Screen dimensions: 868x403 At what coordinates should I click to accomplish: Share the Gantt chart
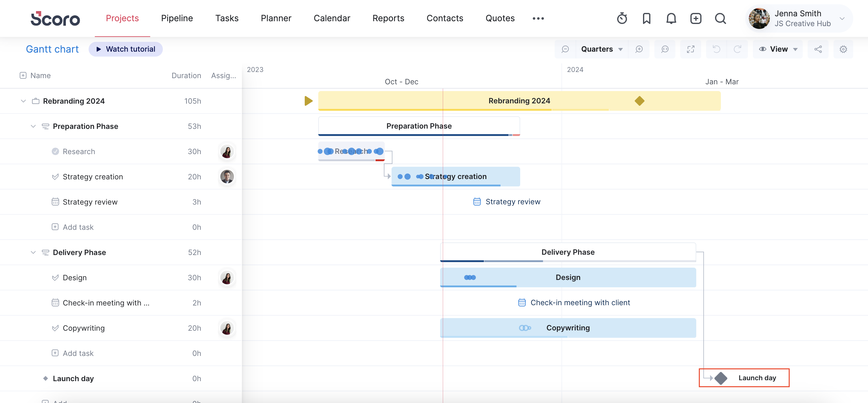tap(818, 49)
